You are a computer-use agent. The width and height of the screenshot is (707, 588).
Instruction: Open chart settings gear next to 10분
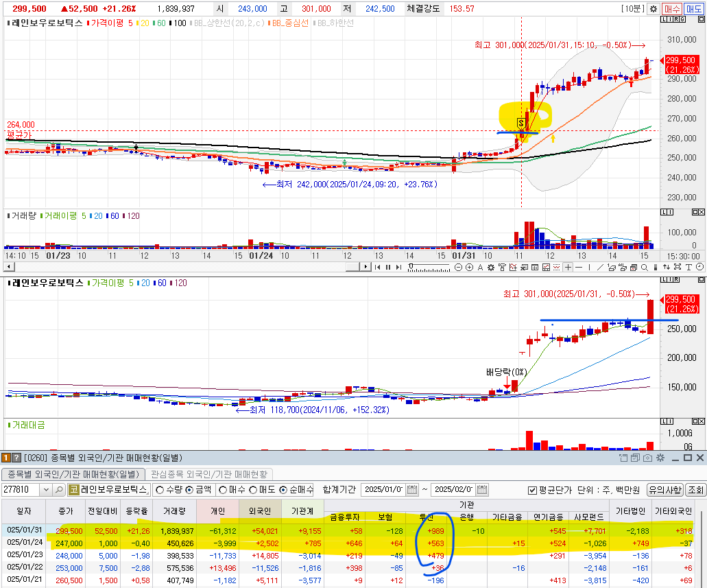(653, 8)
